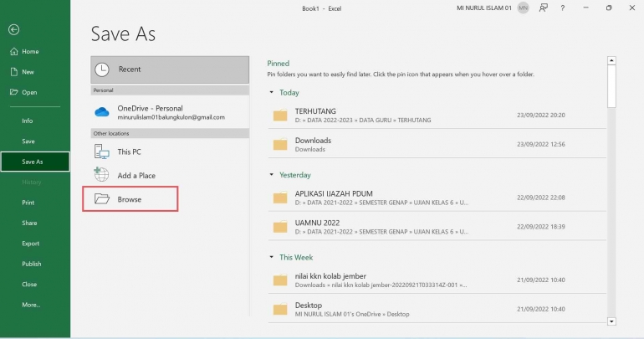Open the Print page
Viewport: 644px width, 339px height.
click(x=35, y=203)
